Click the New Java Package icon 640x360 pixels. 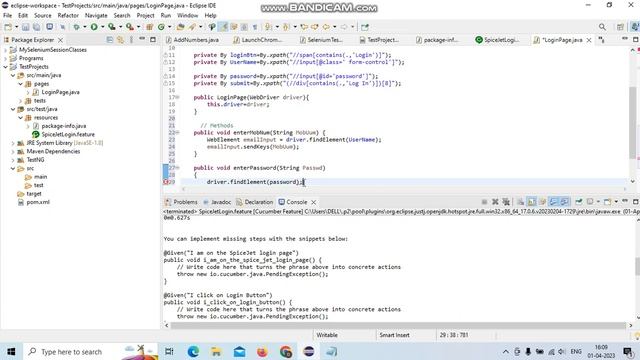(x=149, y=27)
